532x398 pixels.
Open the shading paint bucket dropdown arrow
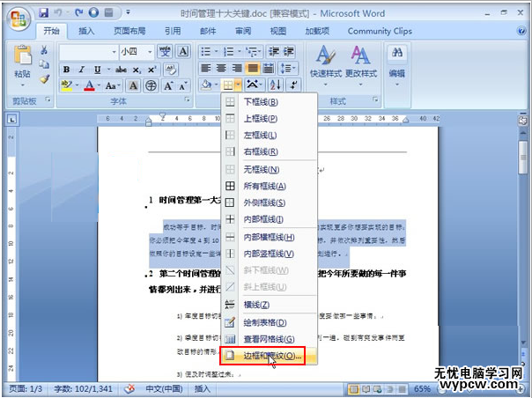[216, 85]
